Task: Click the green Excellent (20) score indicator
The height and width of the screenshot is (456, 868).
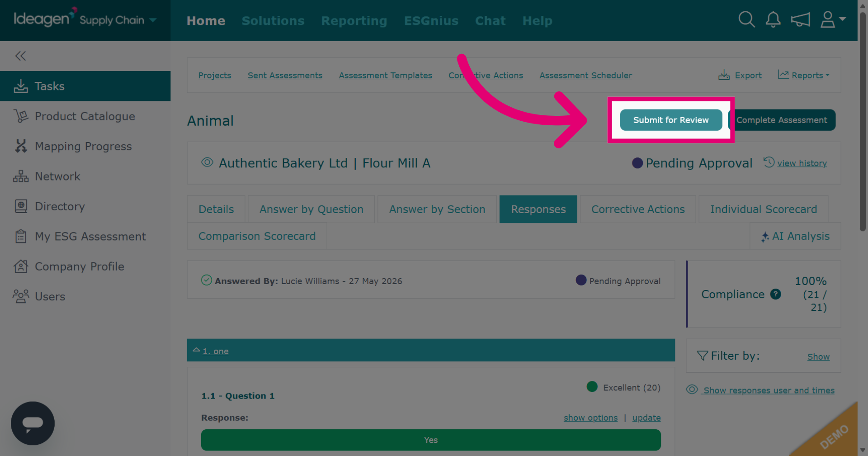Action: (592, 386)
